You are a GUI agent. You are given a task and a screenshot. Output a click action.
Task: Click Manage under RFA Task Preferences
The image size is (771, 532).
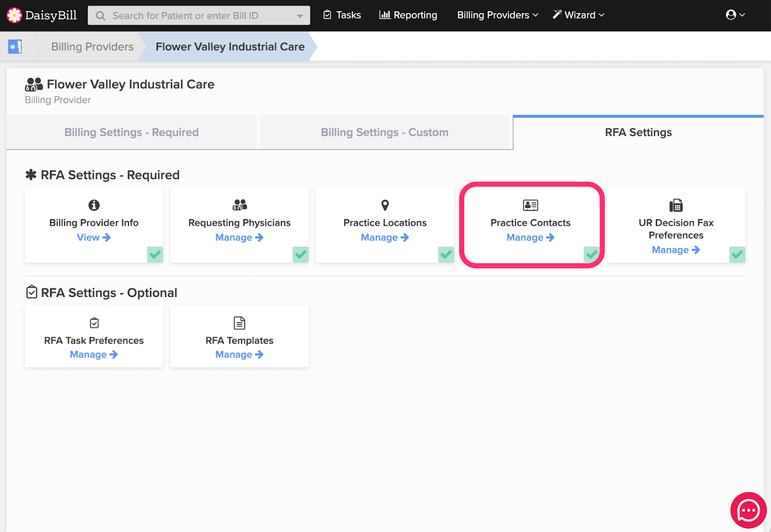[x=93, y=355]
